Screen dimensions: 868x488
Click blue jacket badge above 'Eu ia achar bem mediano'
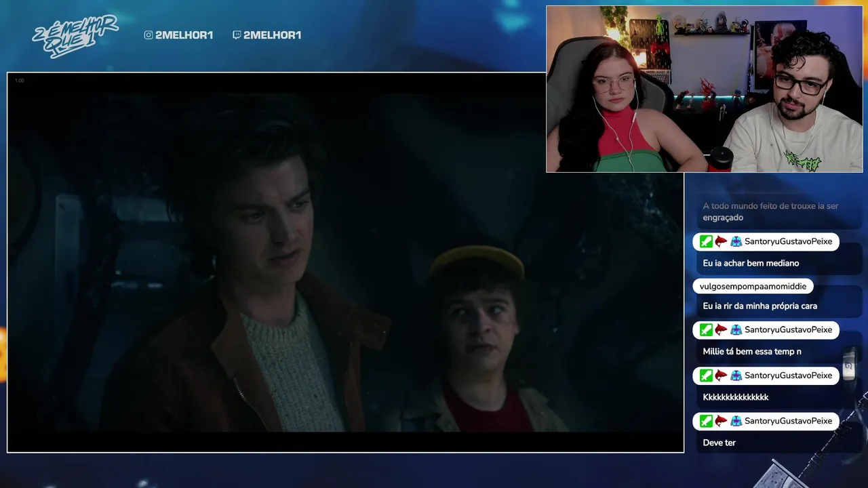[x=736, y=242]
